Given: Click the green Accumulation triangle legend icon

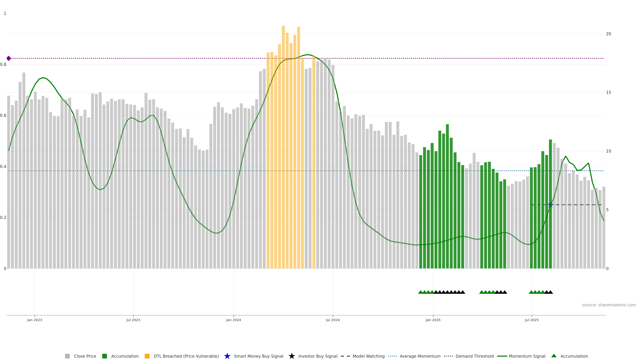Looking at the screenshot, I should [554, 356].
